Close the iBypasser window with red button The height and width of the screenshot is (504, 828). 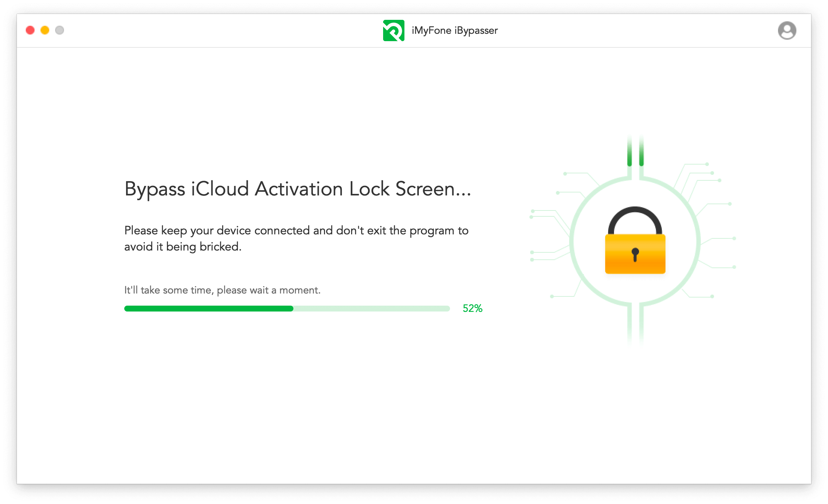click(x=30, y=30)
